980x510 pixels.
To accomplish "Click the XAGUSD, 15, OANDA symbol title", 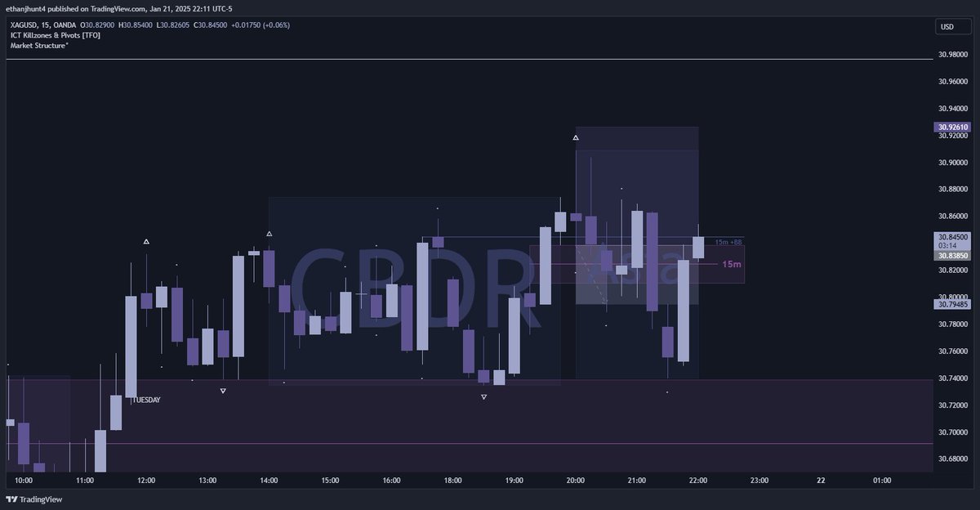I will [42, 25].
